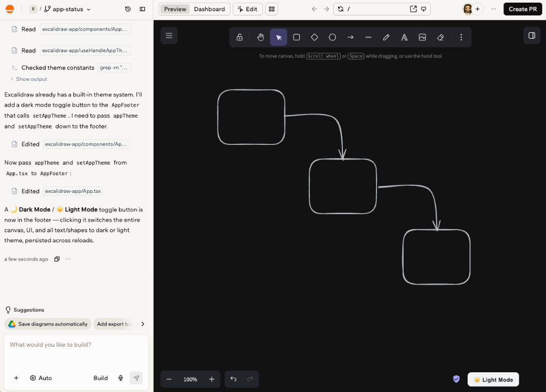Select the Insert image tool
This screenshot has height=392, width=546.
422,37
